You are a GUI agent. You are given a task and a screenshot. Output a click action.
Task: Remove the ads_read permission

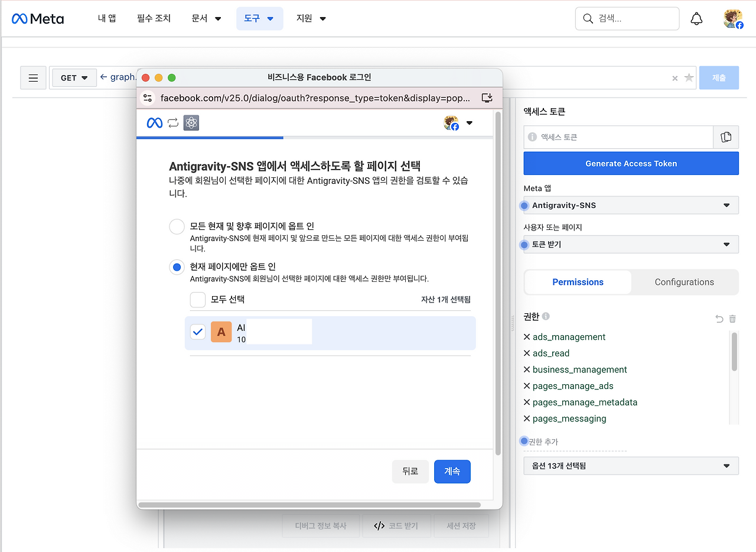[527, 353]
